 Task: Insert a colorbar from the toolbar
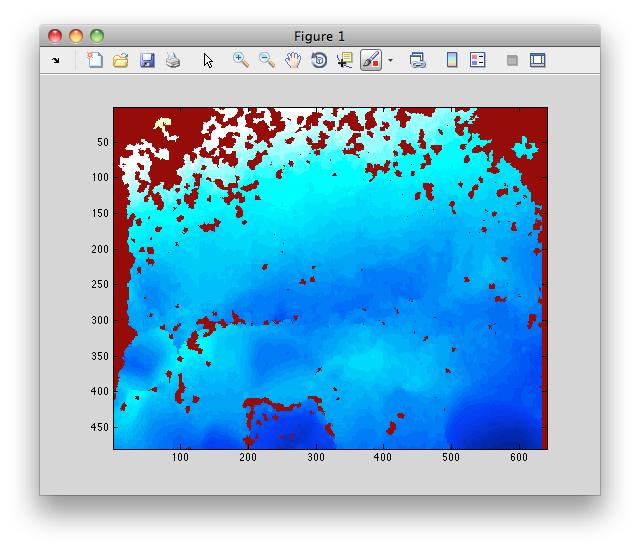point(452,60)
